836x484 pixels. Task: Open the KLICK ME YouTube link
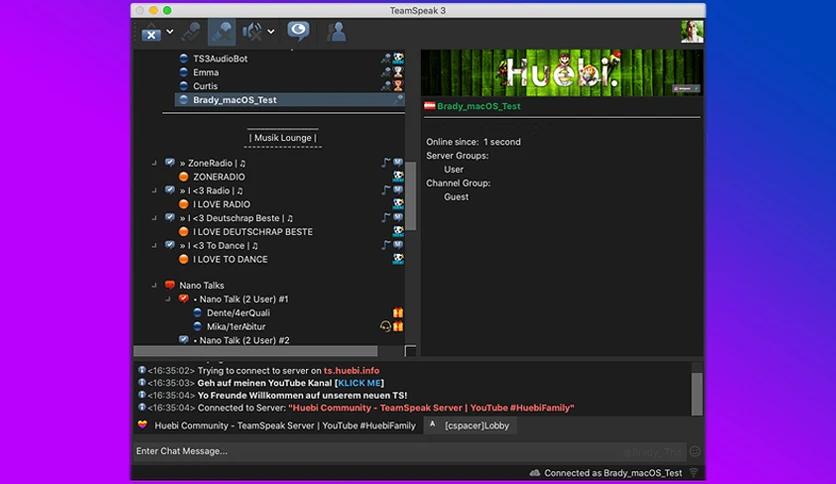(x=359, y=383)
